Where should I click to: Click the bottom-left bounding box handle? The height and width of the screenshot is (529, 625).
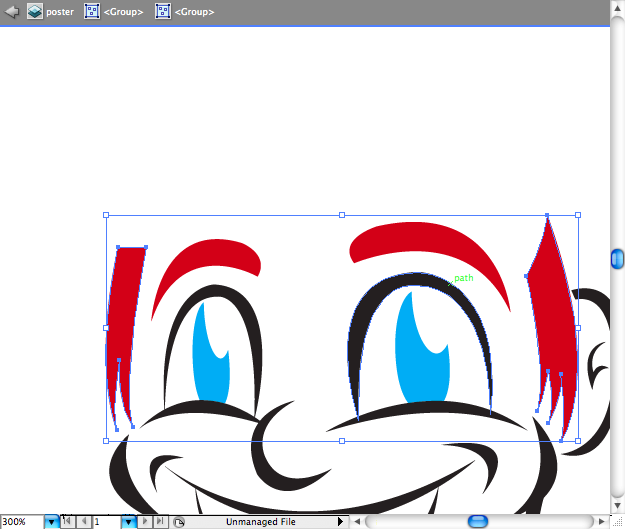point(106,441)
